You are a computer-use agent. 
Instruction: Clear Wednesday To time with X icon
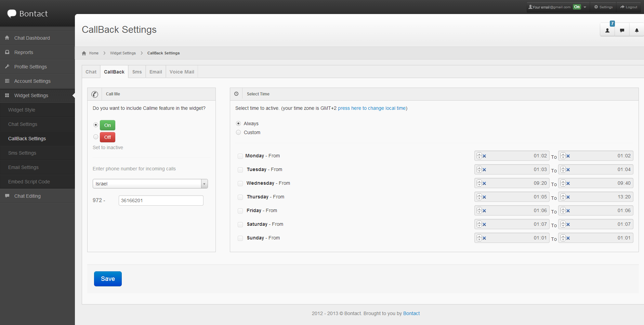568,183
